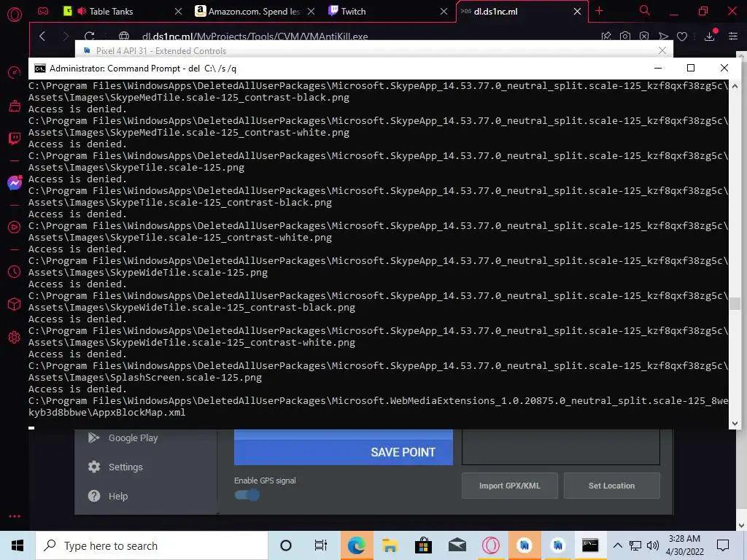Focus the browser address bar URL

pos(255,36)
